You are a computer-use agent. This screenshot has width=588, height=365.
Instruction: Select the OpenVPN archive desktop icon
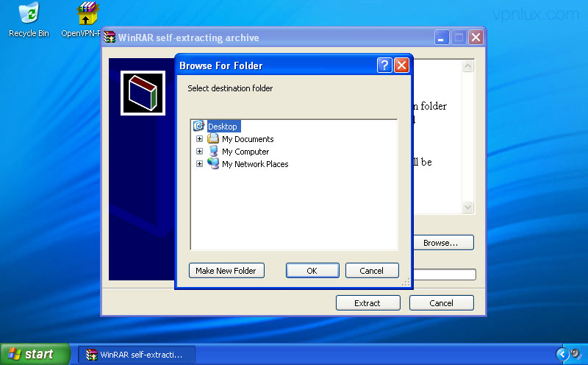point(87,20)
